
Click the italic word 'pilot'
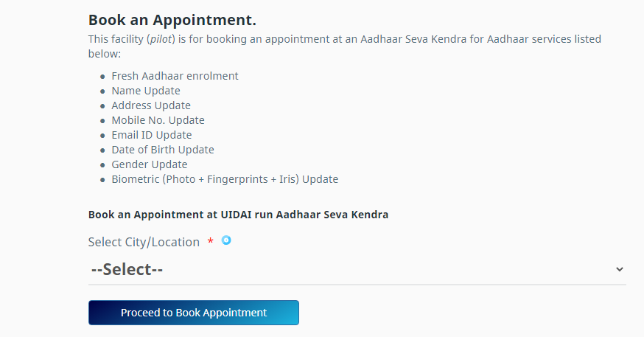point(161,39)
